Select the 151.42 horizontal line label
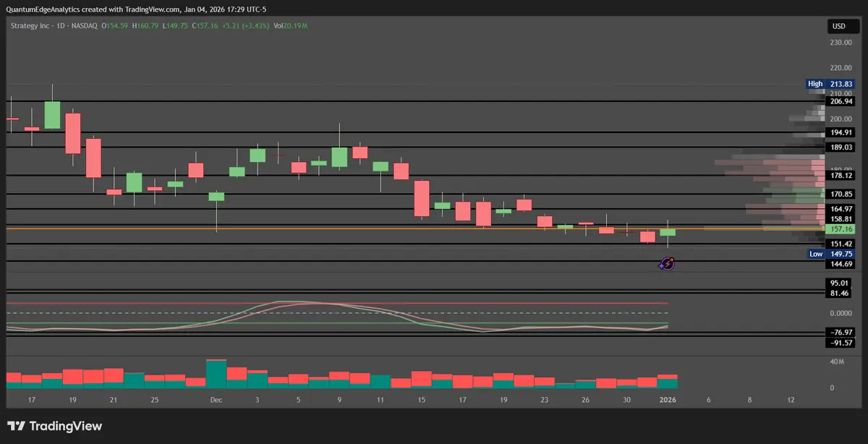Screen dimensions: 868x444 [x=839, y=244]
